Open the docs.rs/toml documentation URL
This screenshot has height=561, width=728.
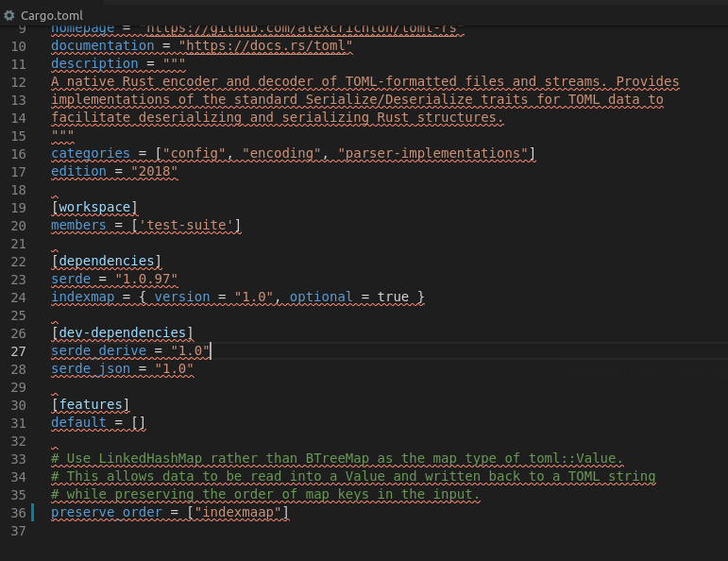(x=265, y=45)
